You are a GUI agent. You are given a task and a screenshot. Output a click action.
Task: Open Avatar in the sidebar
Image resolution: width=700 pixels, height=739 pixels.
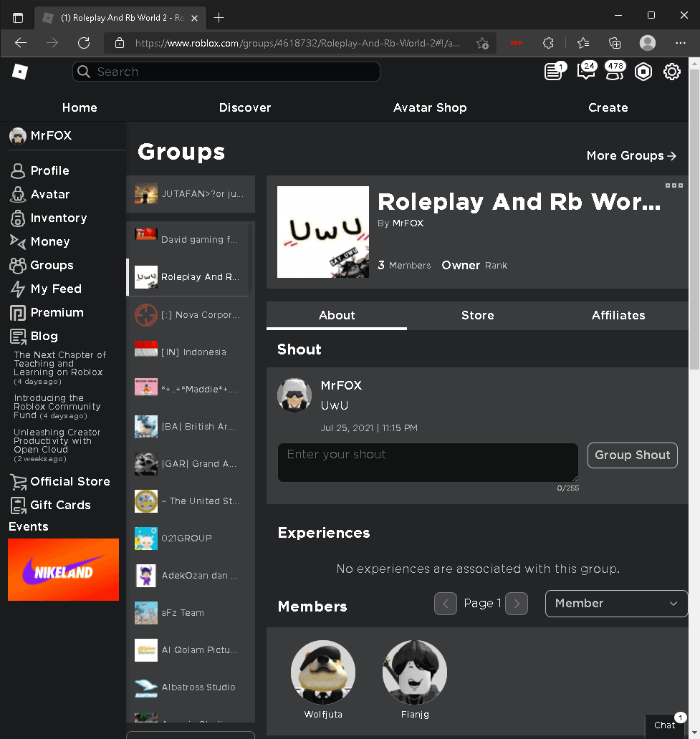(x=40, y=194)
